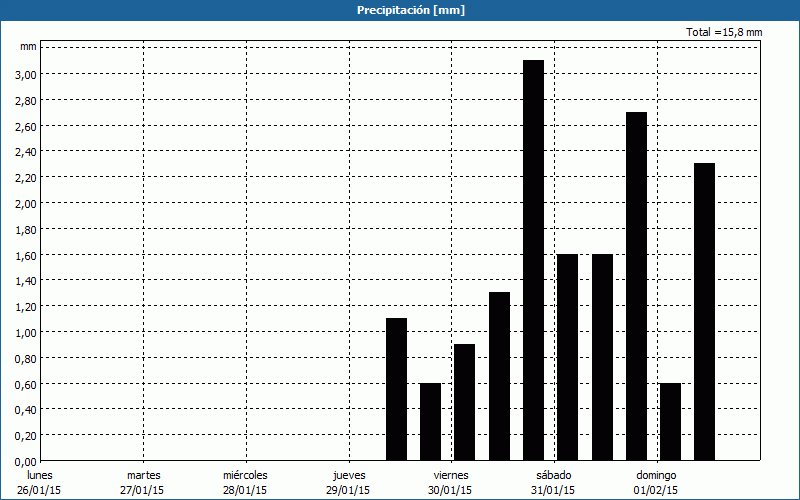The width and height of the screenshot is (800, 500).
Task: Click the tallest bar reaching 3,10 mm
Action: (x=533, y=260)
